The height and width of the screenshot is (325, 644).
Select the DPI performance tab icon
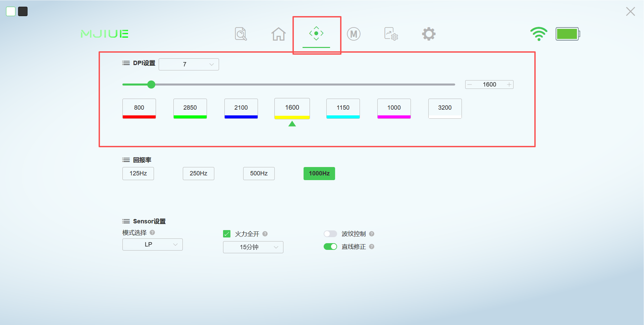(316, 34)
